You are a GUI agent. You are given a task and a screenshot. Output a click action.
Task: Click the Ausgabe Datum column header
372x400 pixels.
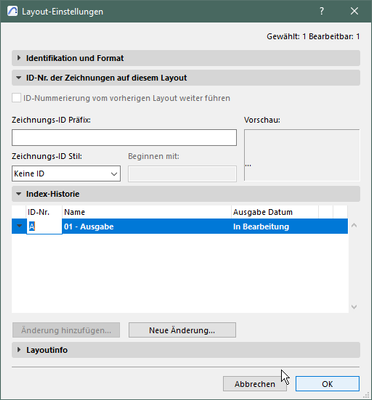(x=275, y=212)
